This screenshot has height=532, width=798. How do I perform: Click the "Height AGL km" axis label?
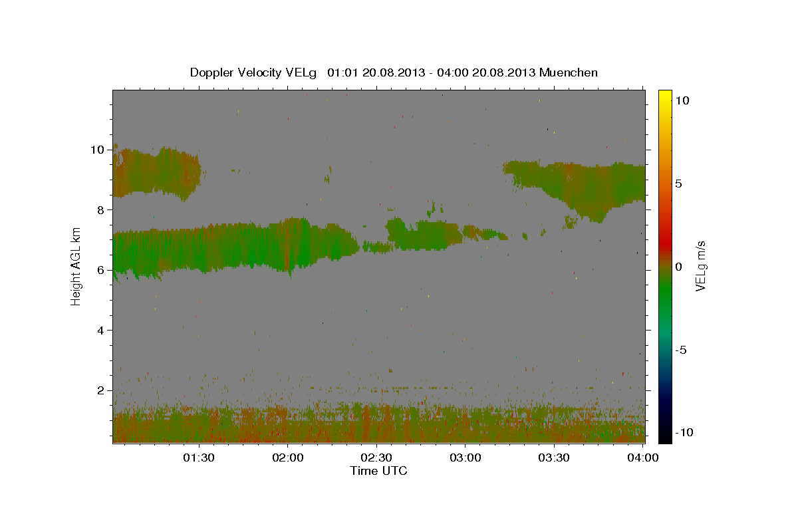[76, 266]
